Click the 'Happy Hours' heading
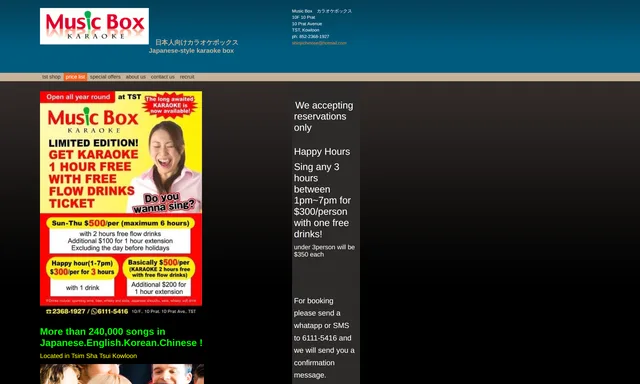Screen dimensions: 640x384 pos(322,152)
